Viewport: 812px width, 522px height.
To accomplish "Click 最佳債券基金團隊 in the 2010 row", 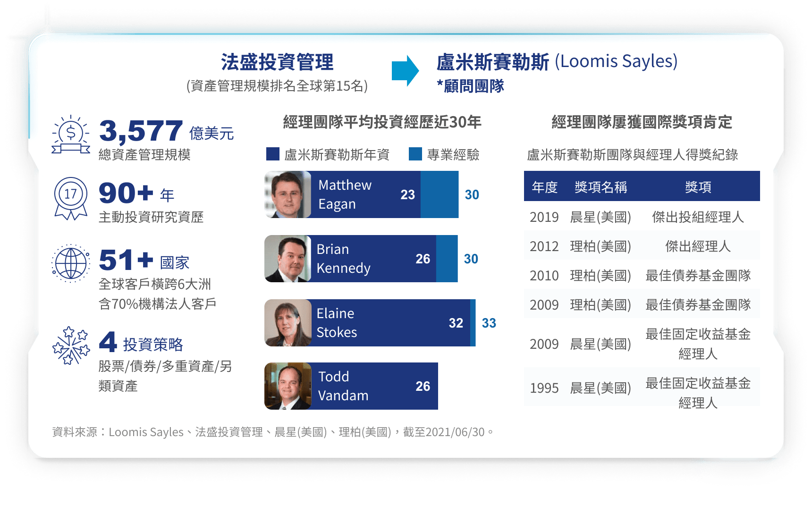I will point(698,276).
